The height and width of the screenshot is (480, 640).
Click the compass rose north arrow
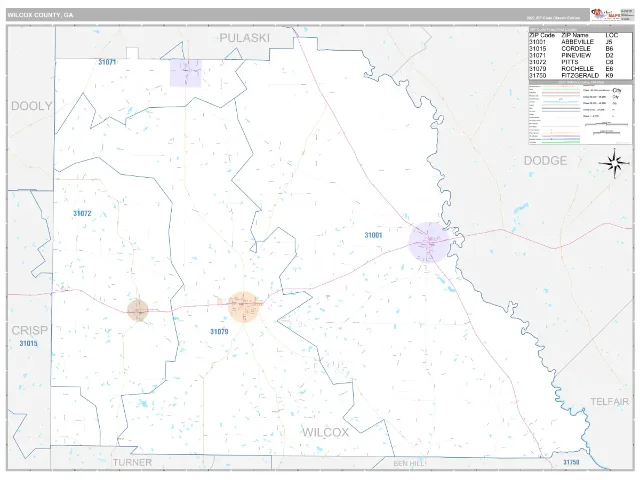coord(615,163)
